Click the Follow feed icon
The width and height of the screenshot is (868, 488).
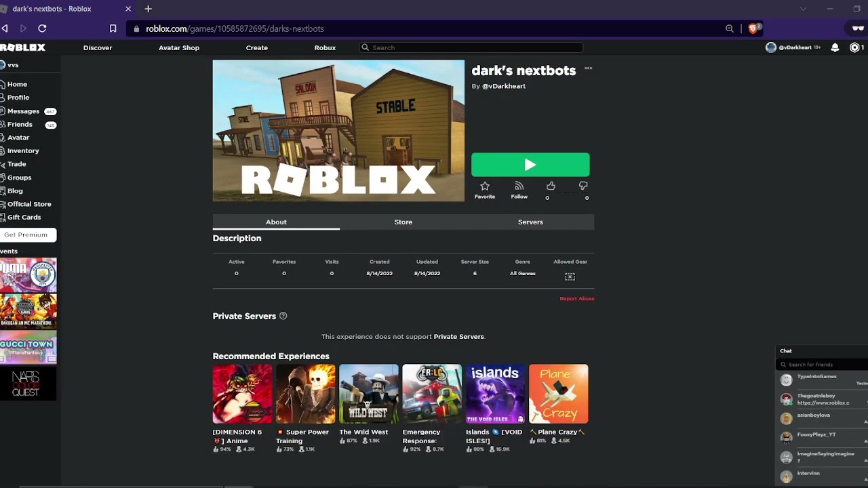519,186
